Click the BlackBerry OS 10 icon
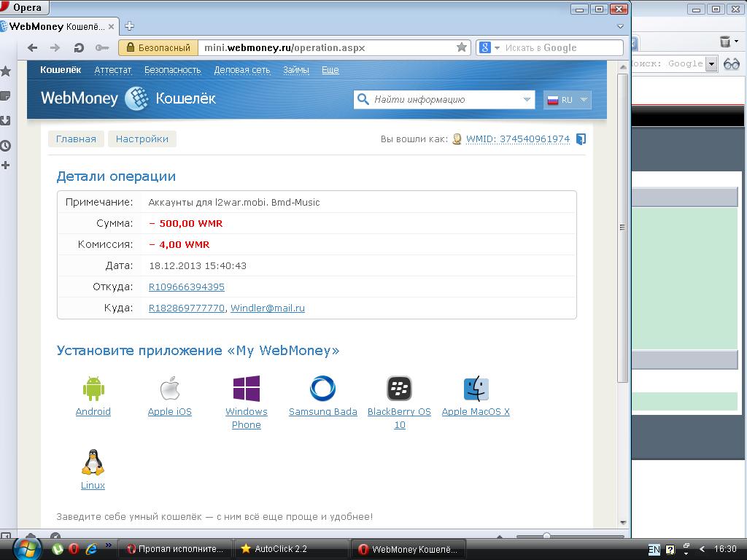 tap(399, 389)
